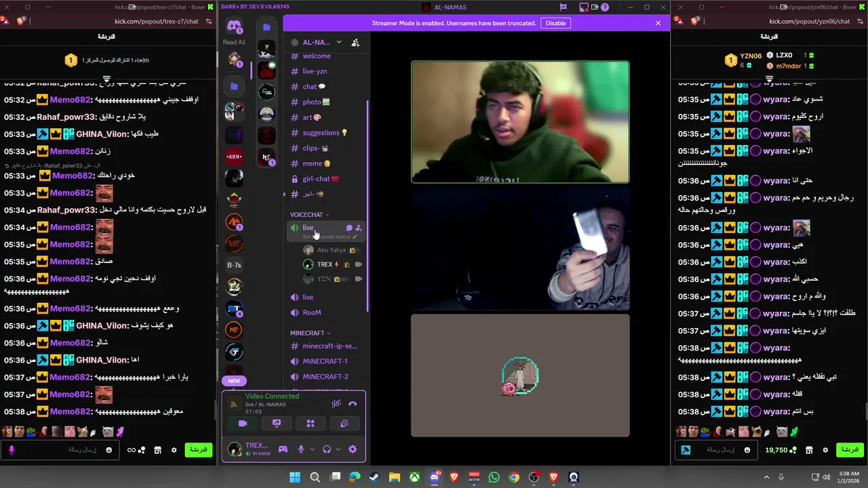Click green chat button in left Kick window

point(199,450)
